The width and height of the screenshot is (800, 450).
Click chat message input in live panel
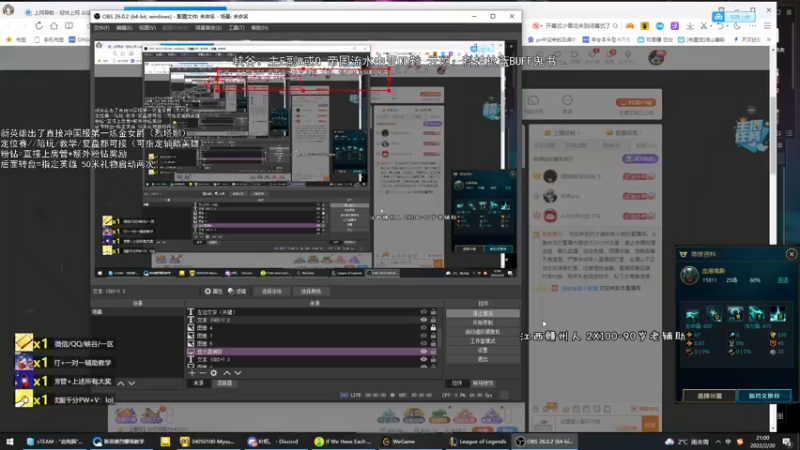597,422
